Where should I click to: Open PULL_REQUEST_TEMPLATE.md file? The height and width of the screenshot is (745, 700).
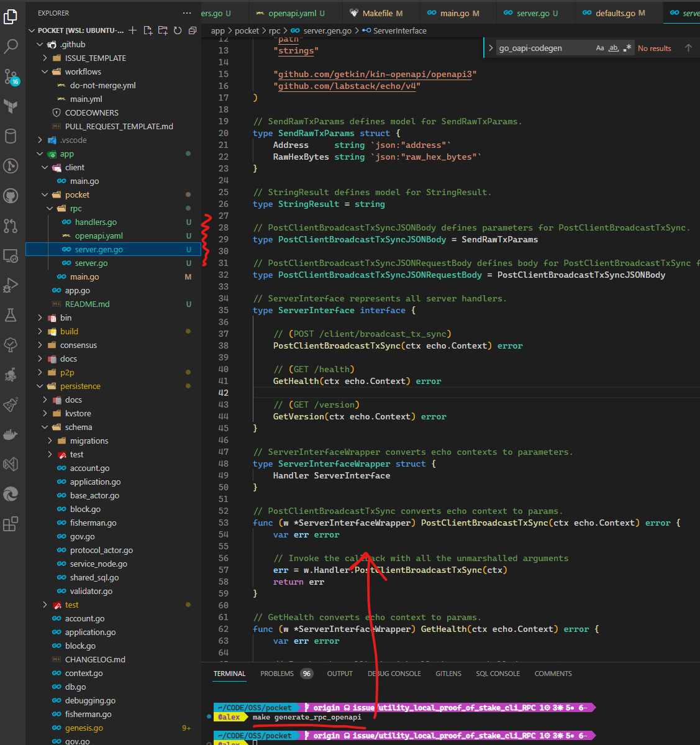coord(119,126)
